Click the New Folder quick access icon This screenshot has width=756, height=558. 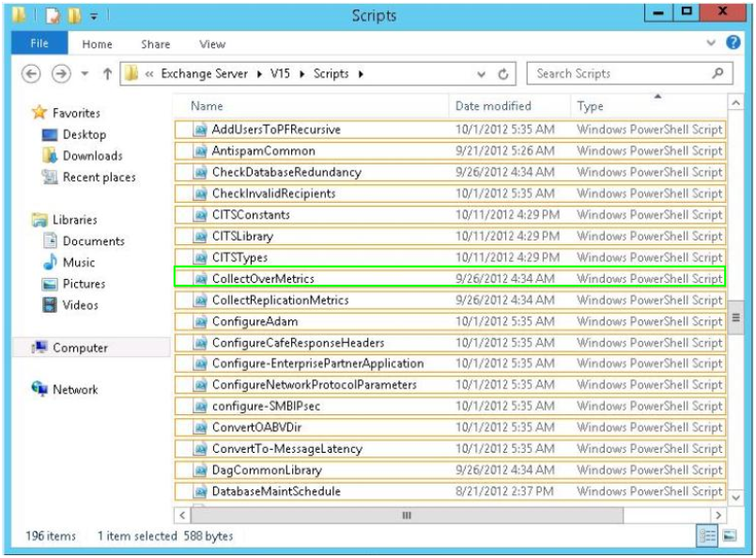tap(74, 15)
